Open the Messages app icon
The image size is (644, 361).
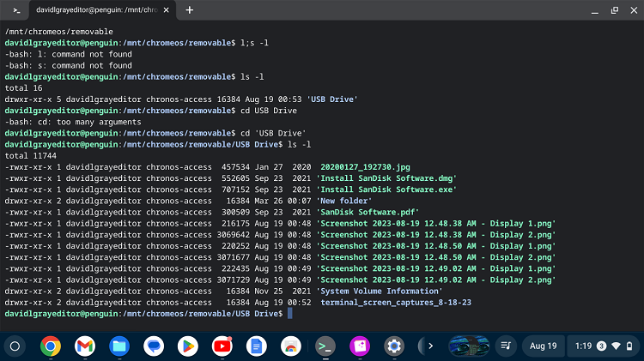(x=153, y=346)
